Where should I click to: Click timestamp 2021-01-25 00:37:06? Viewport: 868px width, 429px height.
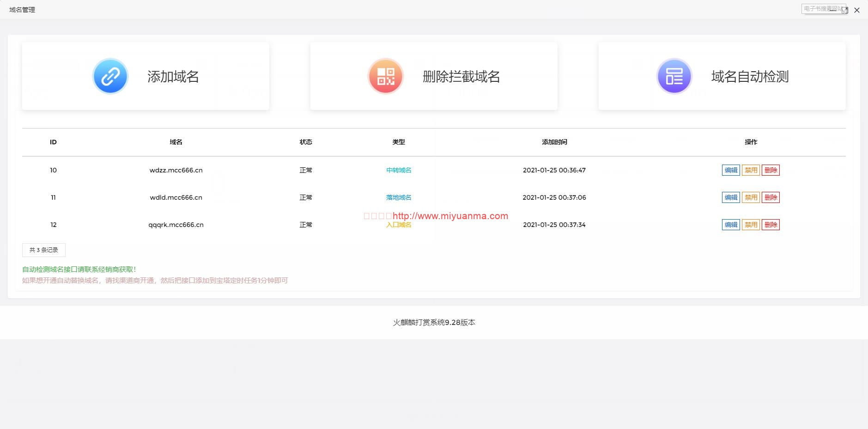click(x=554, y=197)
